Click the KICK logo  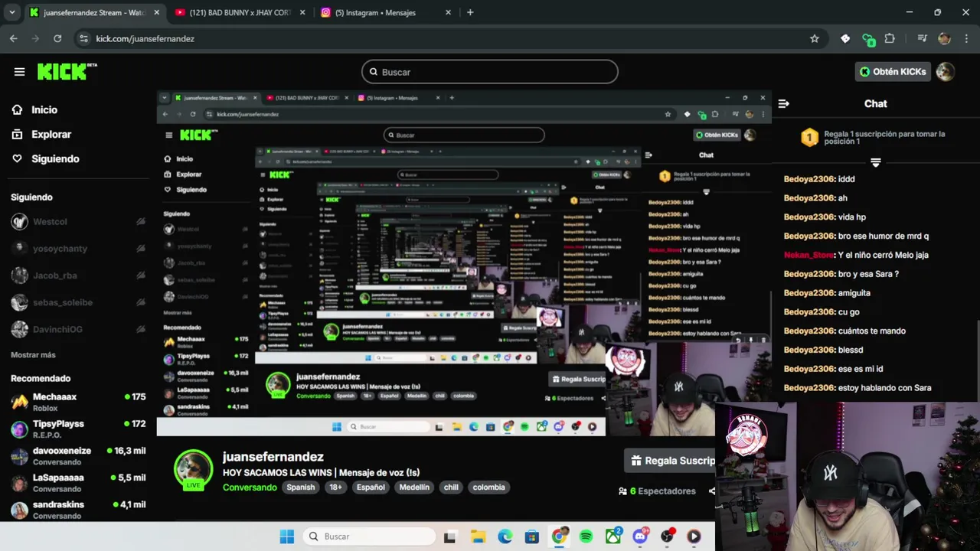tap(67, 71)
